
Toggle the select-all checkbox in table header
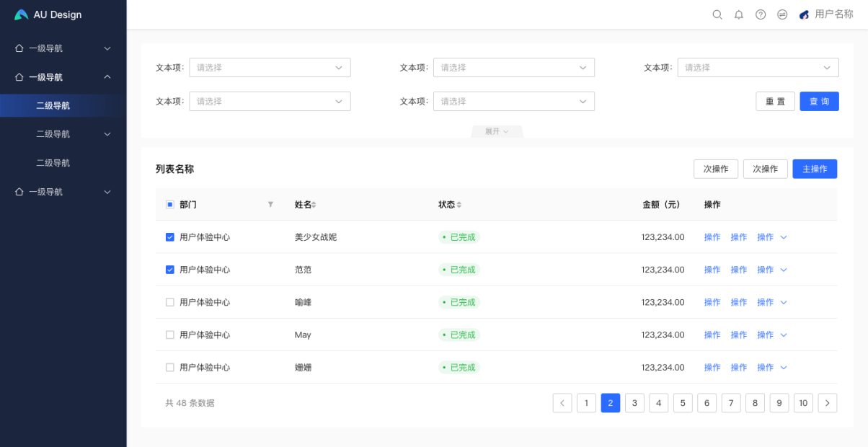(170, 205)
